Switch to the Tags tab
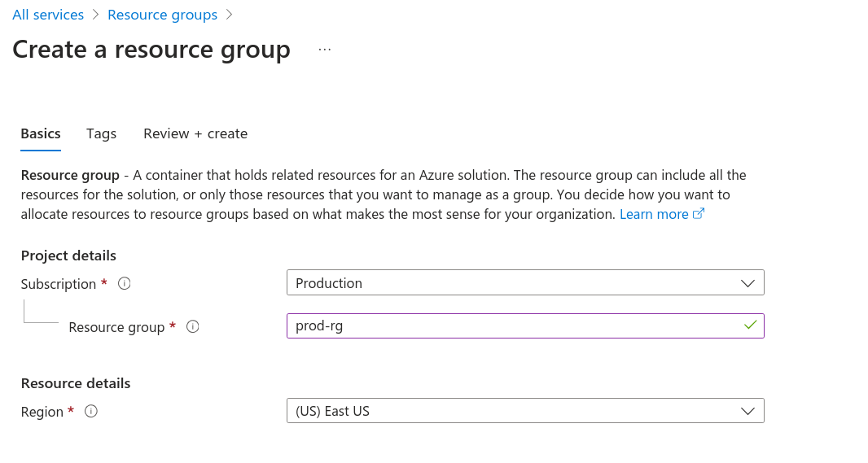The image size is (868, 463). pyautogui.click(x=101, y=133)
